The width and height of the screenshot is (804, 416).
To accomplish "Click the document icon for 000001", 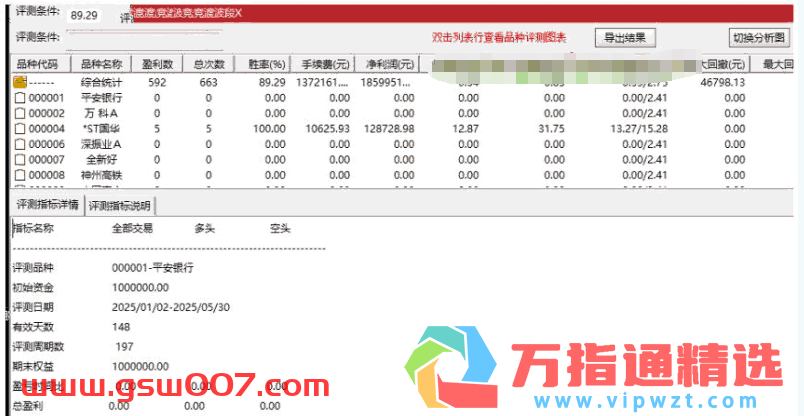I will [x=19, y=98].
